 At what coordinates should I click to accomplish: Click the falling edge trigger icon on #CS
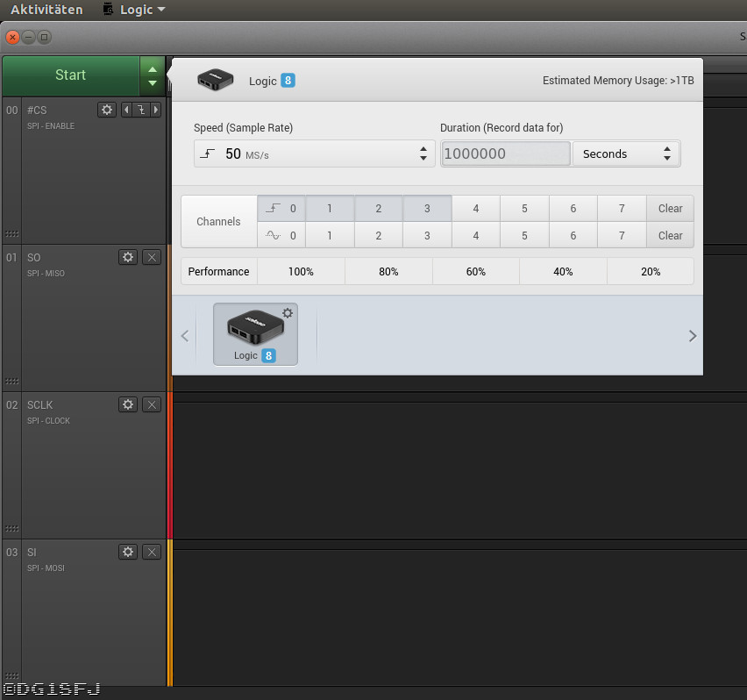pos(140,110)
